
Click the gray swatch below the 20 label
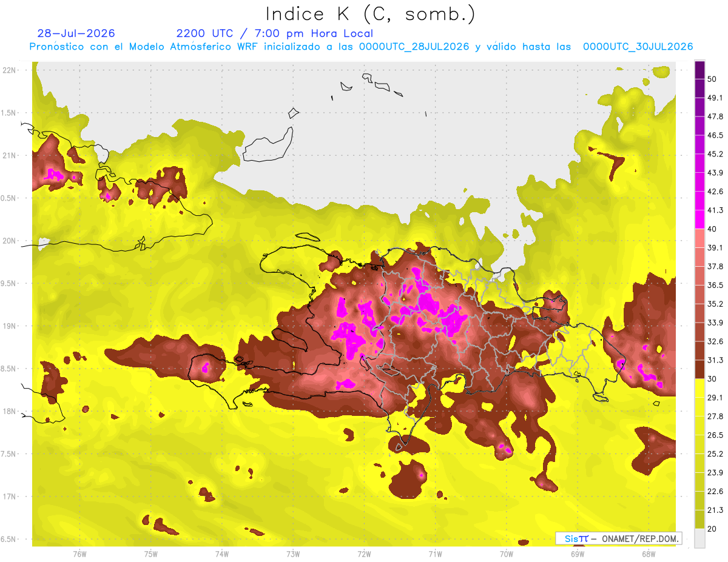(699, 538)
